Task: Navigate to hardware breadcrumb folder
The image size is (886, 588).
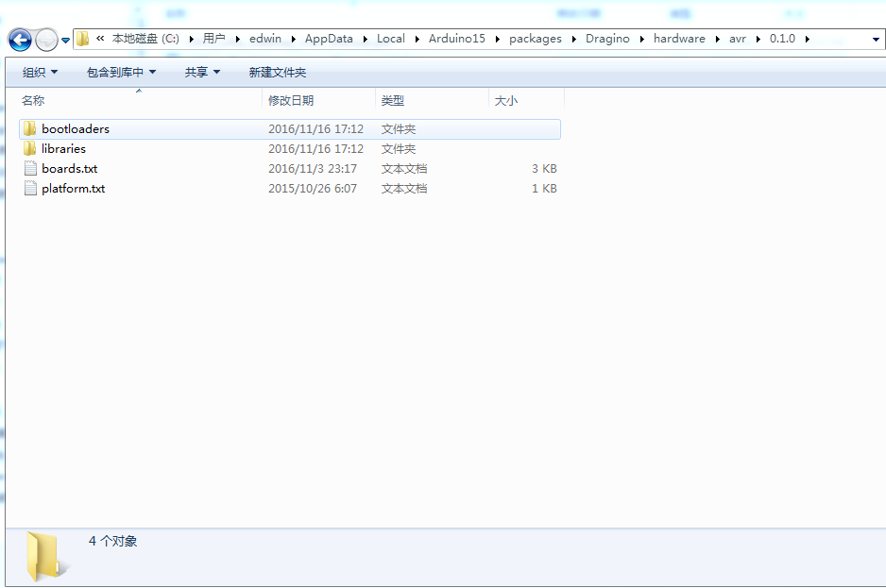Action: click(679, 39)
